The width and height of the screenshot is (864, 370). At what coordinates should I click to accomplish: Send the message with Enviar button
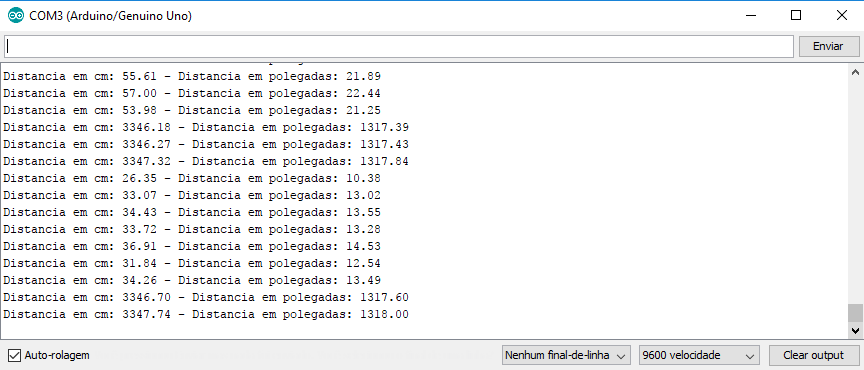[828, 46]
